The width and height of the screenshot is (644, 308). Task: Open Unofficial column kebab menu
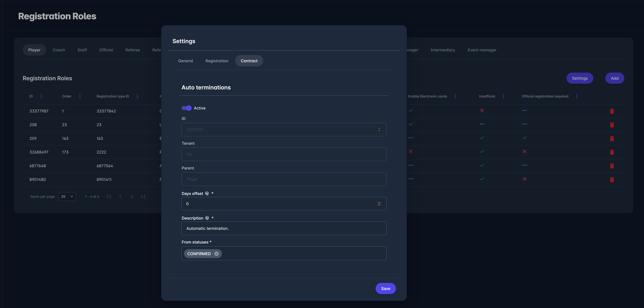pos(503,96)
